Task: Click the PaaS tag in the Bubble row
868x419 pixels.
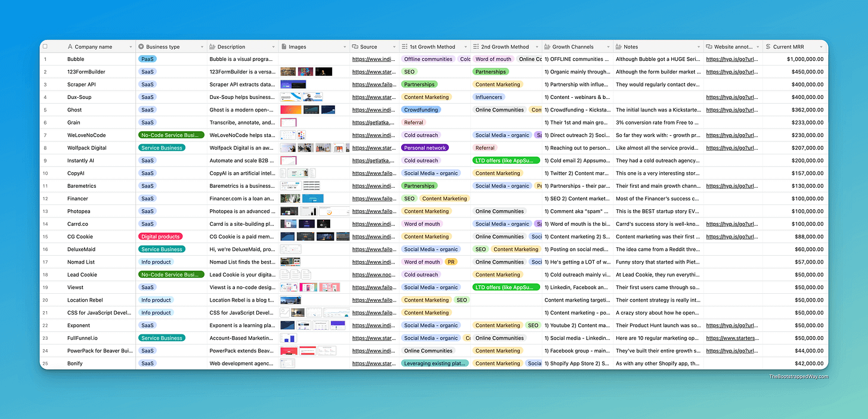Action: pyautogui.click(x=147, y=59)
